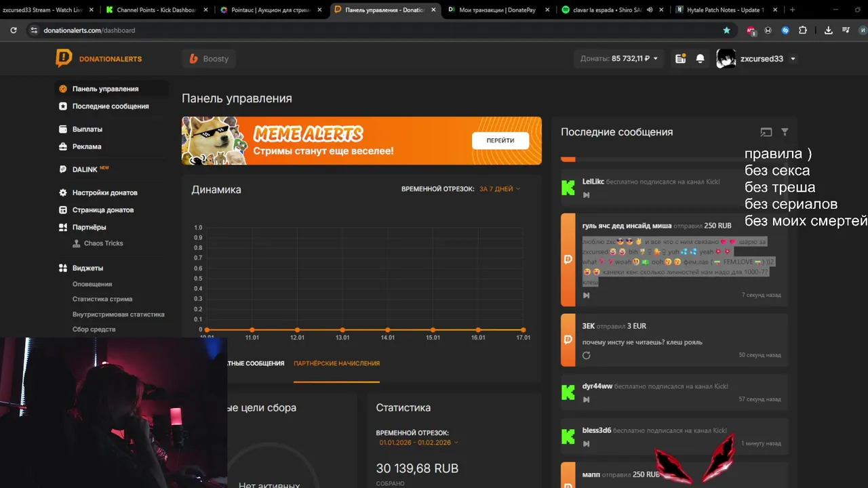Open Внутристримовая статистика widget

(119, 314)
